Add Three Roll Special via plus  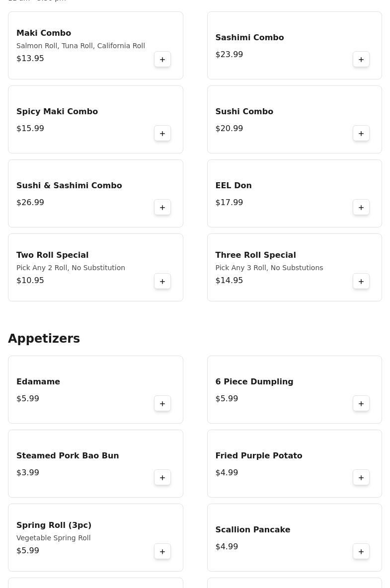(x=361, y=282)
